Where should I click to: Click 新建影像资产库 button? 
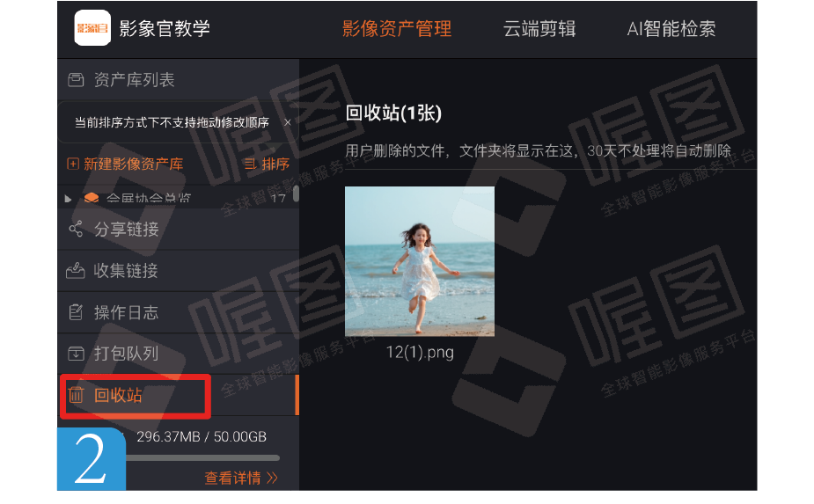[125, 164]
